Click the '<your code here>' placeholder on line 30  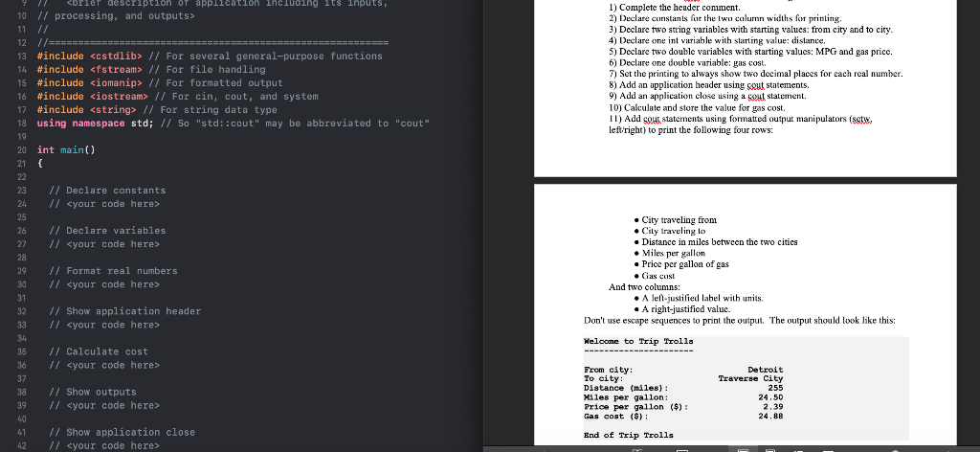113,284
